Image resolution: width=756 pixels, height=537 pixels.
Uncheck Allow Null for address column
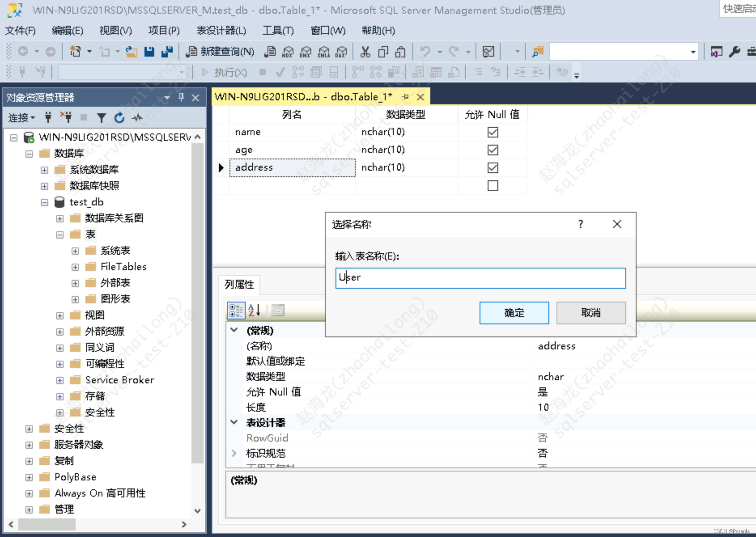coord(493,168)
